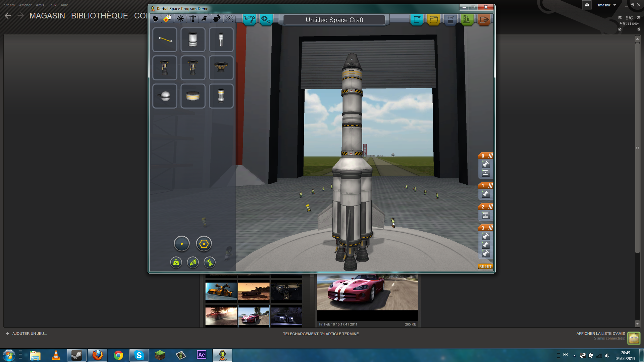This screenshot has width=644, height=362.
Task: Click the green flag round button
Action: (193, 262)
